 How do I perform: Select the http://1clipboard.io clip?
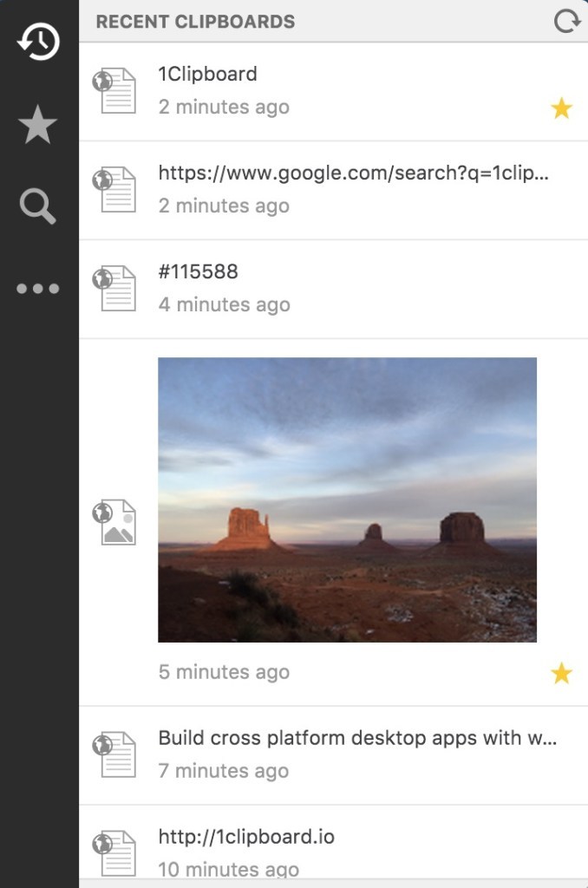click(334, 846)
